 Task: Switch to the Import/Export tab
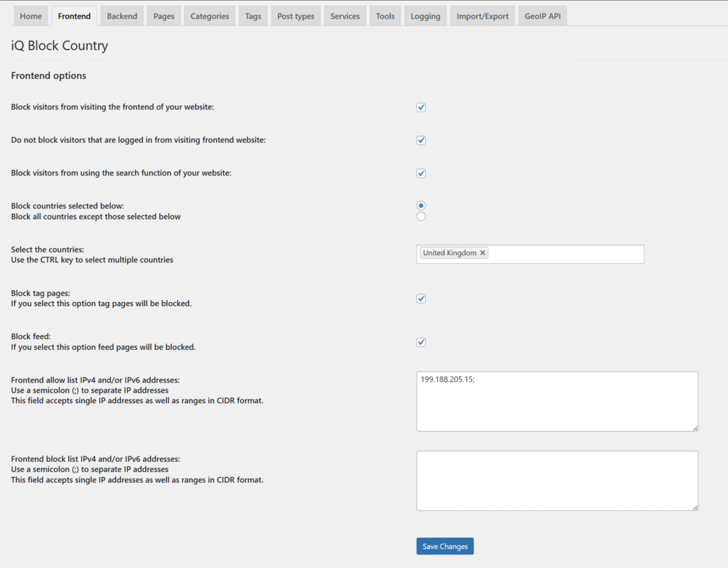483,16
